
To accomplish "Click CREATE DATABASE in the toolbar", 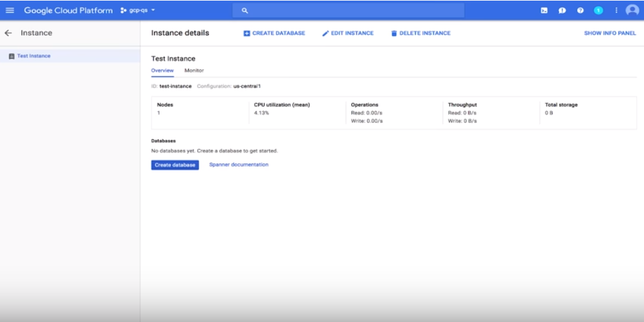I will point(274,33).
